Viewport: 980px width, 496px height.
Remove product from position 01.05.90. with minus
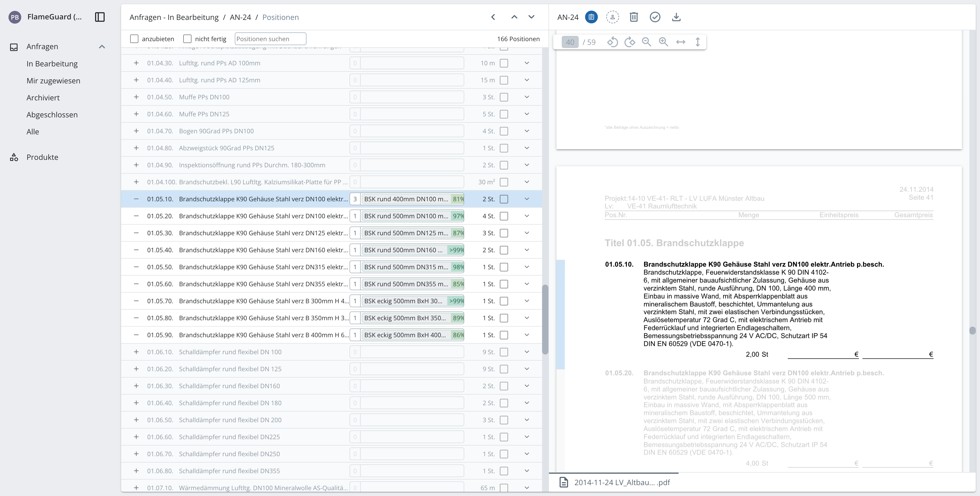[x=136, y=335]
